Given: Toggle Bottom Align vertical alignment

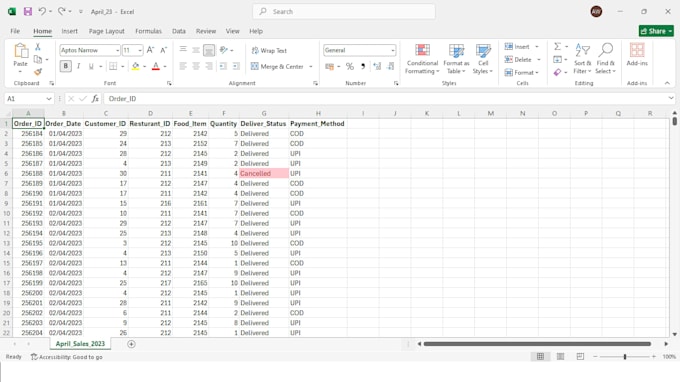Looking at the screenshot, I should coord(209,50).
